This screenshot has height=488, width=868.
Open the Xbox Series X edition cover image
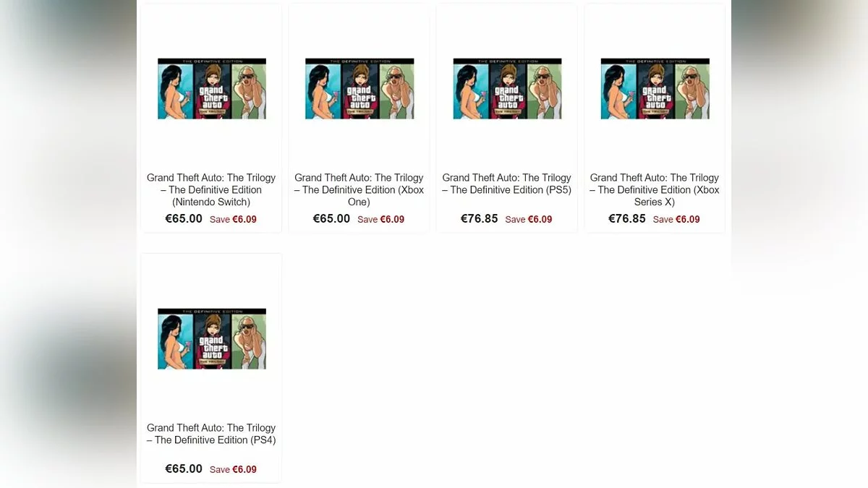tap(655, 89)
